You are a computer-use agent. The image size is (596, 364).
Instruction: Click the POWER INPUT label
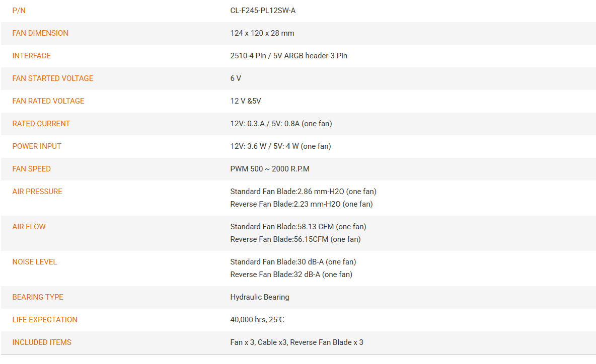pos(36,146)
